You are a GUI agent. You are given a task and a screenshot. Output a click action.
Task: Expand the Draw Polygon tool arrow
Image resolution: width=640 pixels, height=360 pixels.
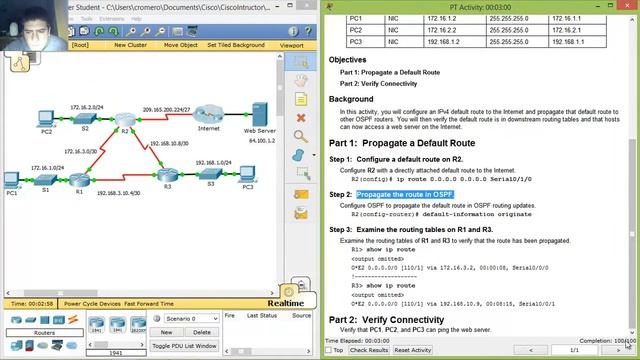pos(313,155)
